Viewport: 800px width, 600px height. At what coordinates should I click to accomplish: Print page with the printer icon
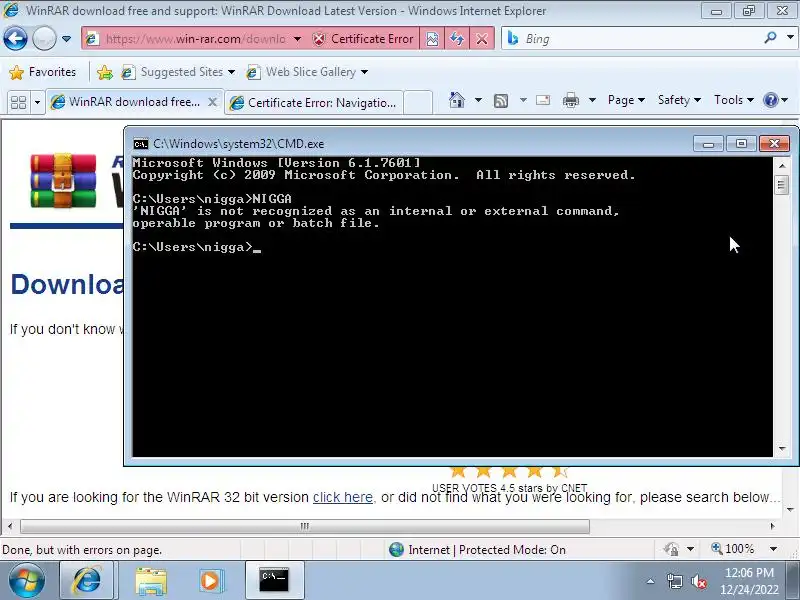tap(570, 100)
